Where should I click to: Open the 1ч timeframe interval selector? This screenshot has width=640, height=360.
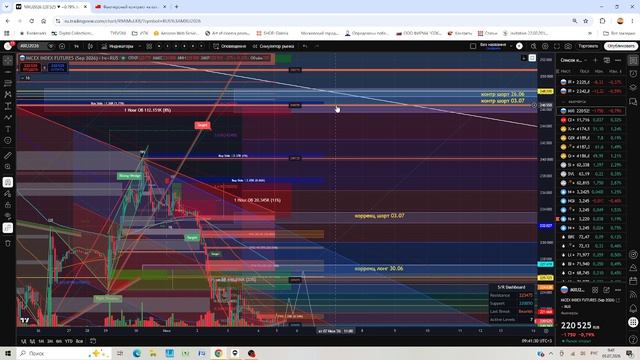click(76, 46)
